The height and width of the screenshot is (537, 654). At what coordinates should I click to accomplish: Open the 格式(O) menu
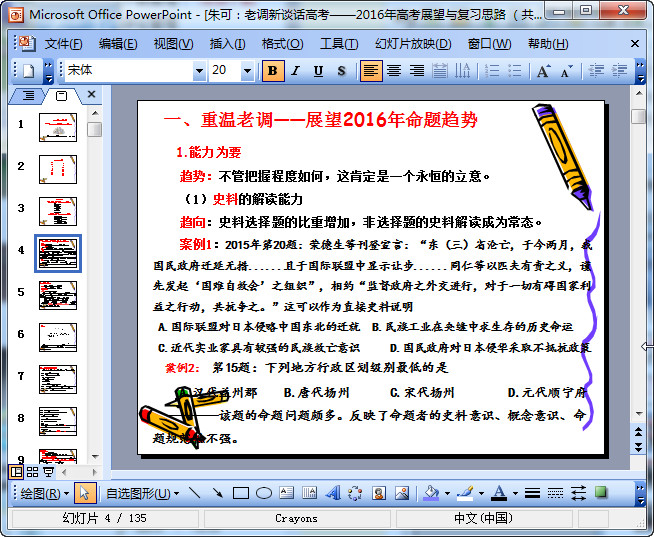coord(282,44)
